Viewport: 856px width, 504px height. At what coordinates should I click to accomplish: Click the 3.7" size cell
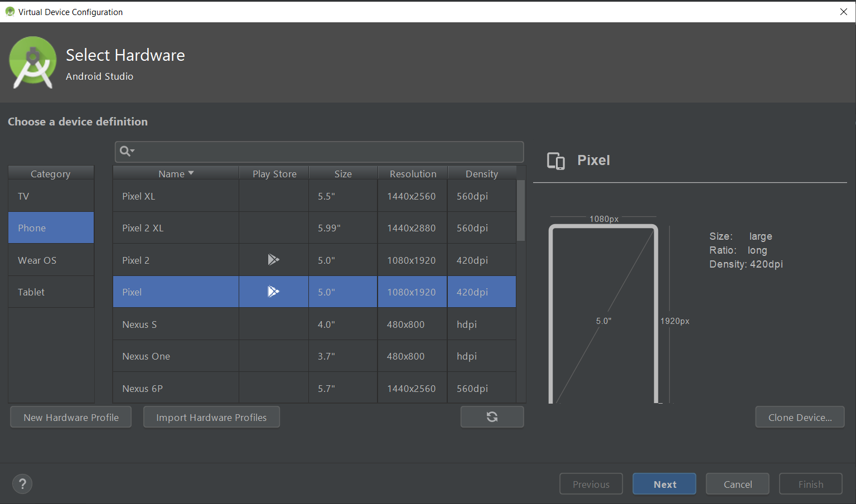coord(343,356)
